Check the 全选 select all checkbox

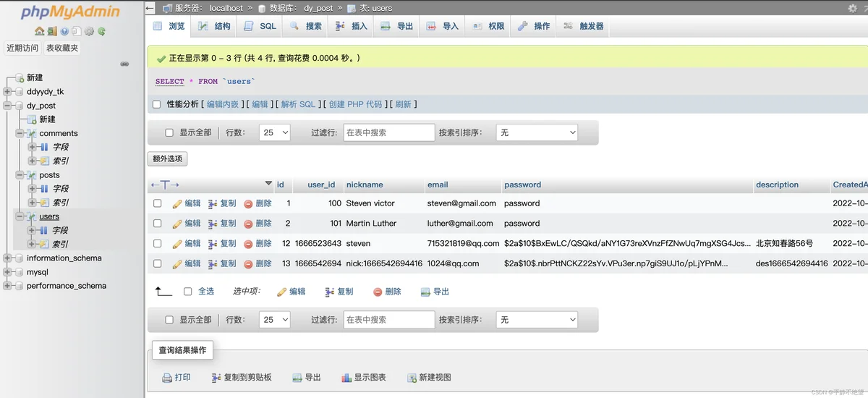tap(188, 292)
